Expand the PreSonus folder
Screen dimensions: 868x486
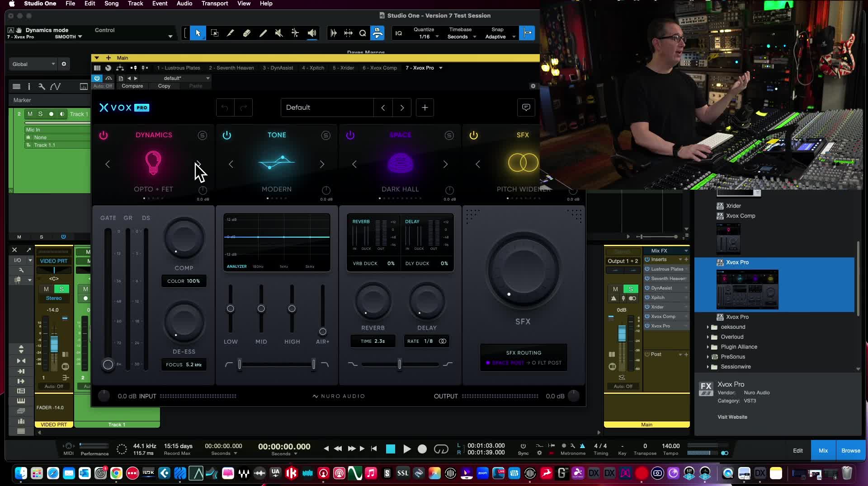(x=708, y=357)
